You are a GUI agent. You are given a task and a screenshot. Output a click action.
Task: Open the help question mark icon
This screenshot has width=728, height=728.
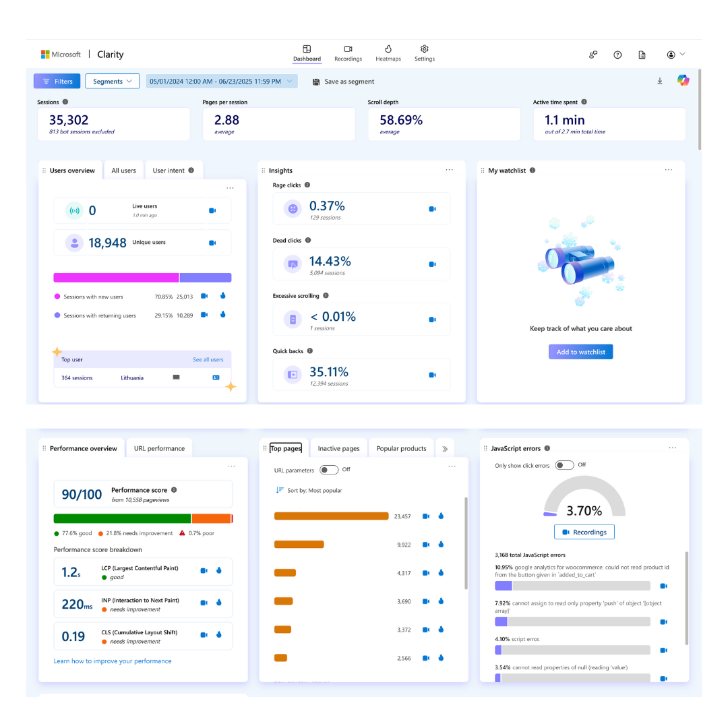617,55
